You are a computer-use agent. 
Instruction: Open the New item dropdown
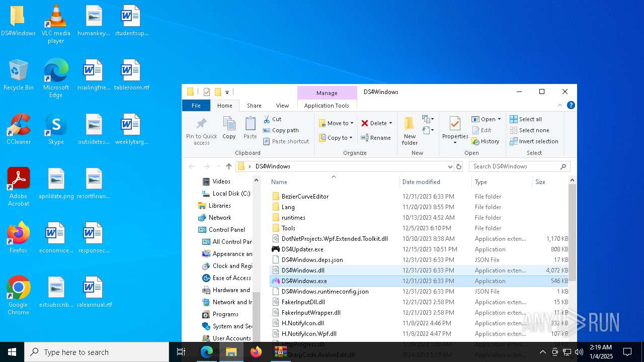click(x=428, y=119)
